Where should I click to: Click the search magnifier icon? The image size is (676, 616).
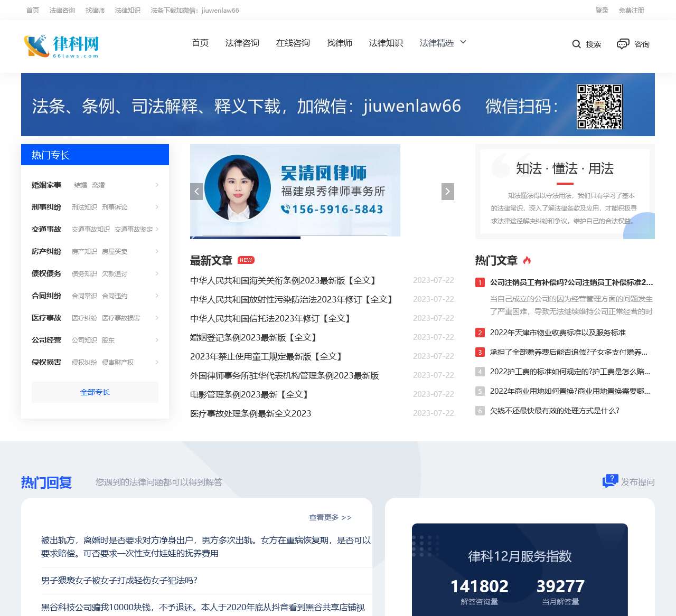(576, 44)
